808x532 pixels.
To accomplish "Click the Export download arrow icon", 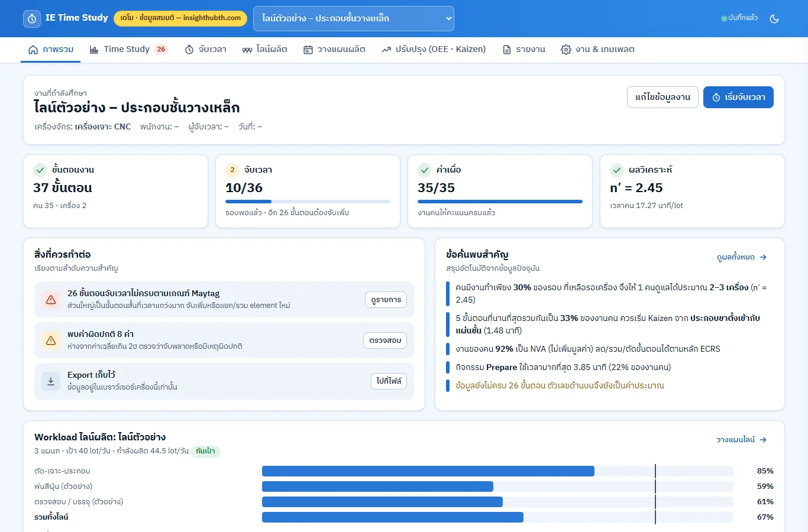I will pyautogui.click(x=51, y=381).
